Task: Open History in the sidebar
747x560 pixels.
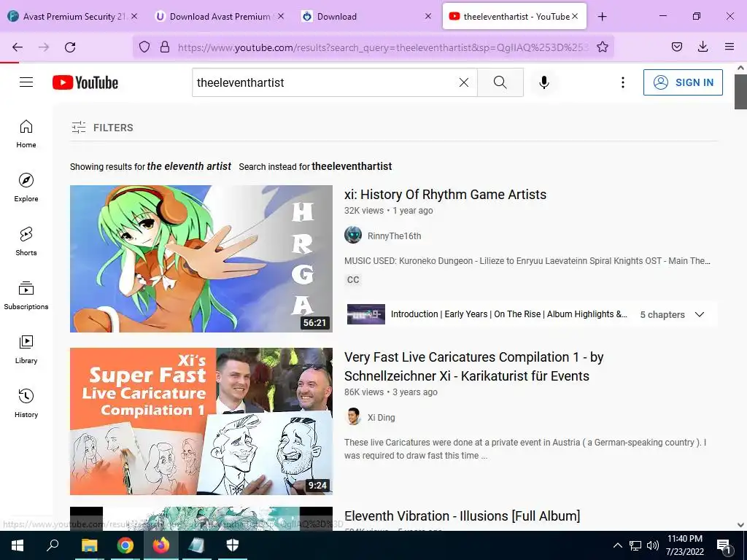Action: (26, 403)
